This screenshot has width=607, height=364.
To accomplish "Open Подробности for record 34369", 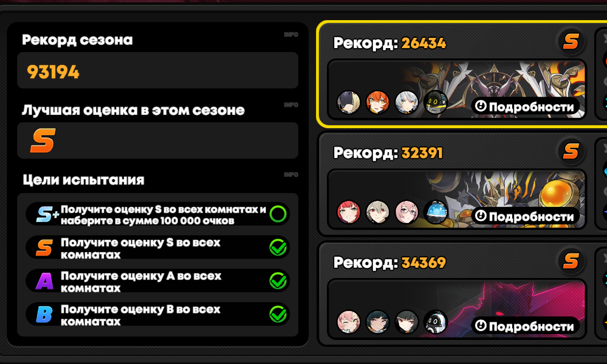I will pyautogui.click(x=525, y=326).
